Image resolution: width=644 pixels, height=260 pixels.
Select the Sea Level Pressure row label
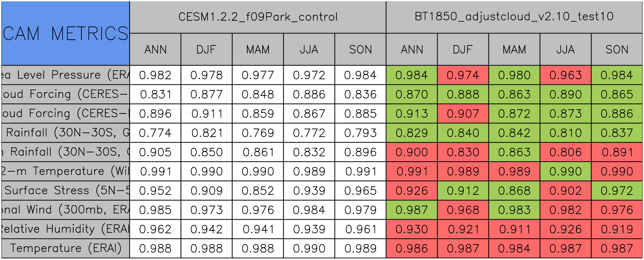[x=66, y=75]
